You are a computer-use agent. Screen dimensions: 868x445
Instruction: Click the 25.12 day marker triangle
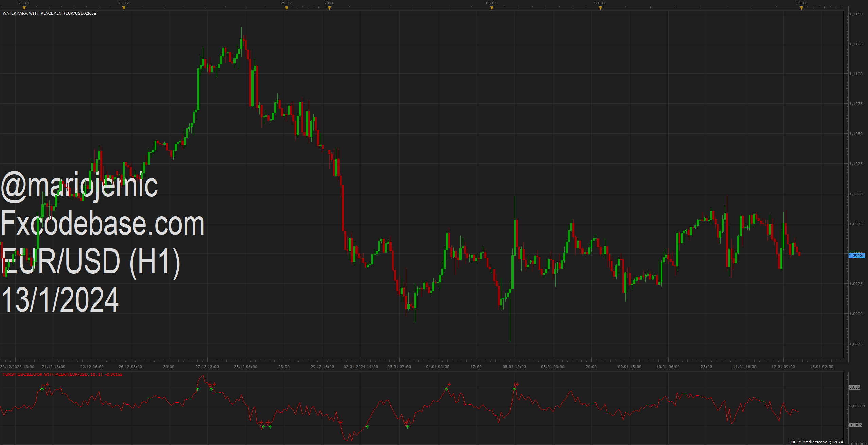coord(124,8)
